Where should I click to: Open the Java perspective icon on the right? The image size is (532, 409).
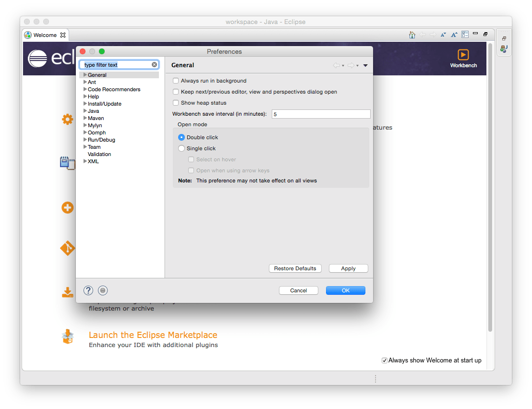point(504,48)
